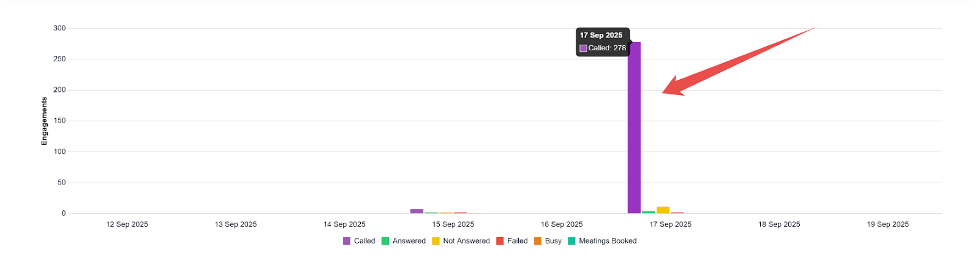
Task: Click the 17 Sep 2025 axis label
Action: point(670,224)
